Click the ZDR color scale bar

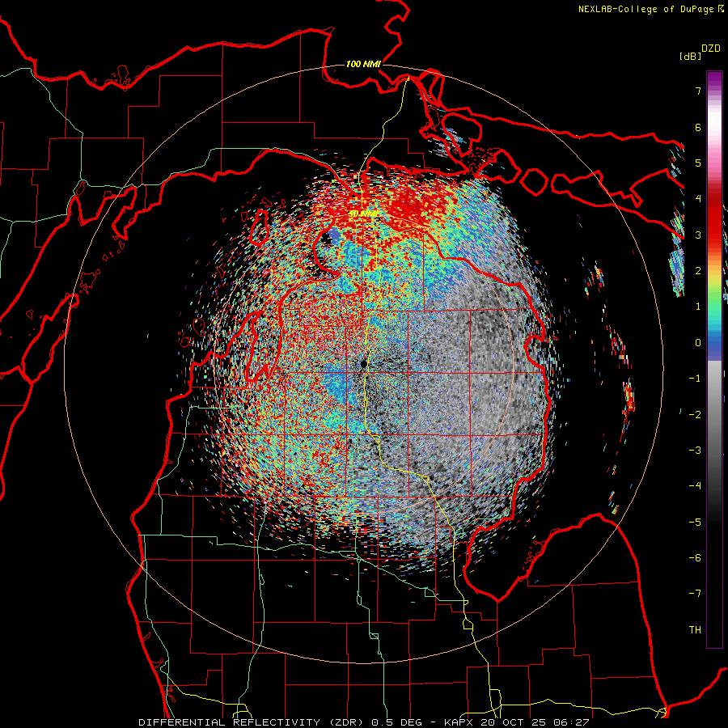click(x=714, y=359)
